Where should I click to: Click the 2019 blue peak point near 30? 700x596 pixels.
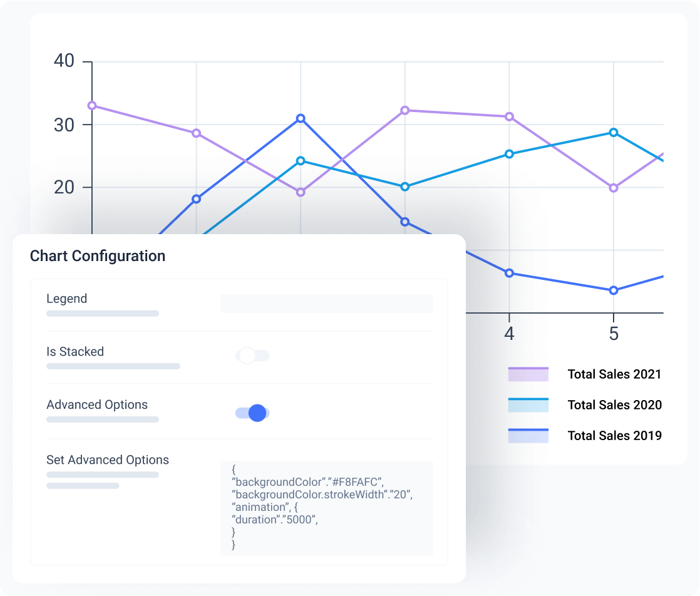(301, 118)
